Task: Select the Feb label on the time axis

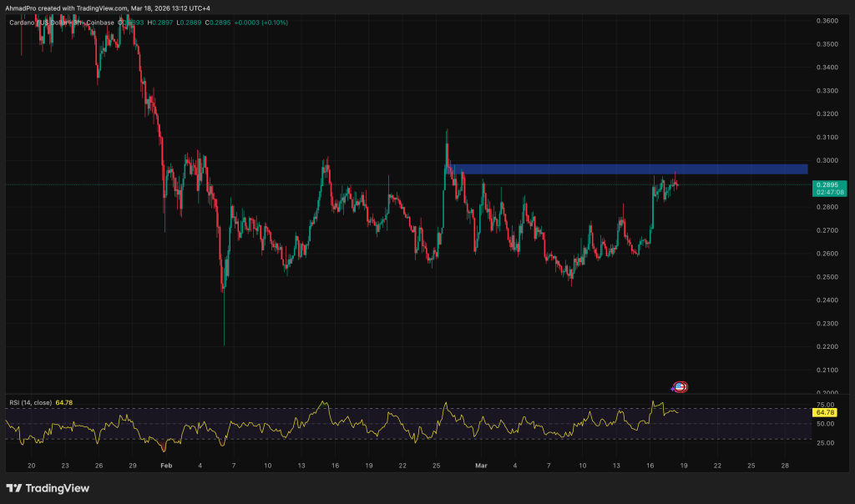Action: pyautogui.click(x=164, y=466)
